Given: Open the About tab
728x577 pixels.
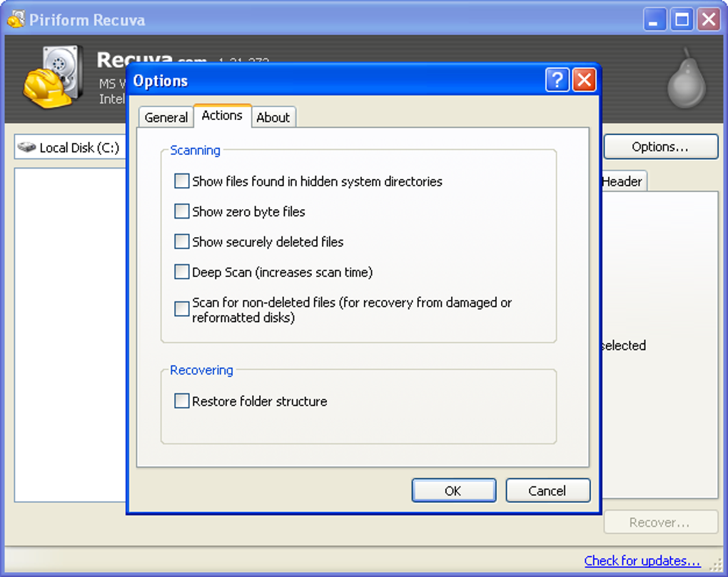Looking at the screenshot, I should 273,116.
